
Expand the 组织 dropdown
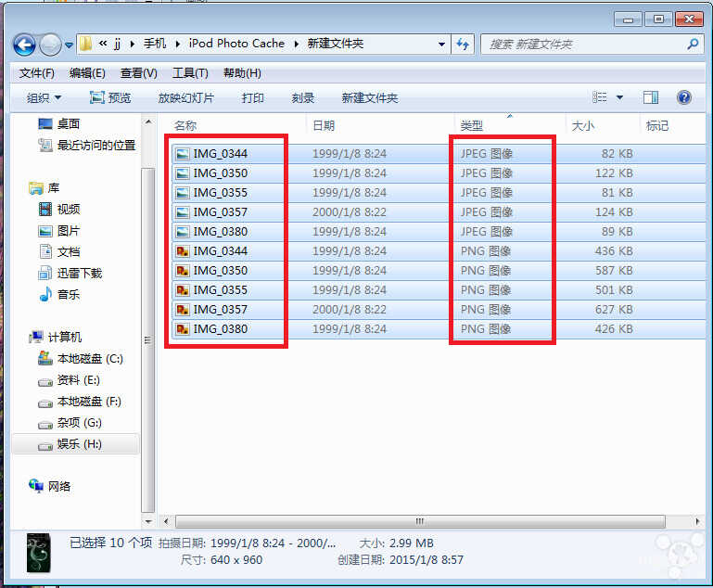(44, 97)
